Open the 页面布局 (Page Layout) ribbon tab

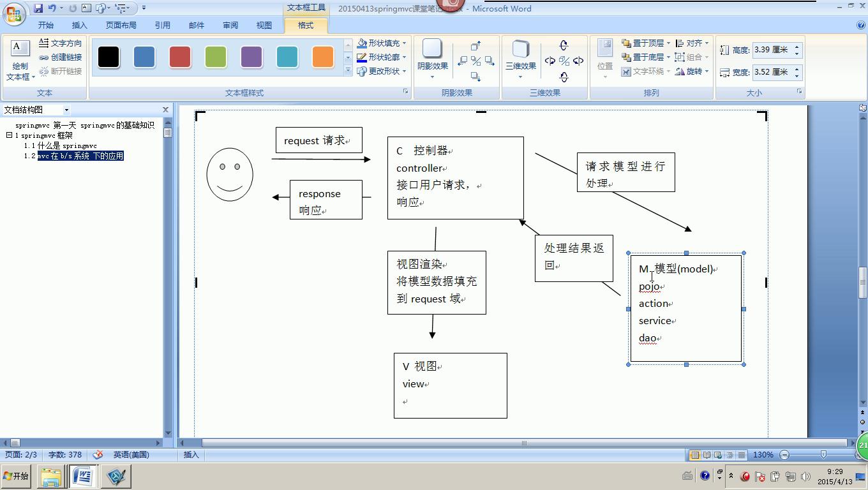[121, 26]
